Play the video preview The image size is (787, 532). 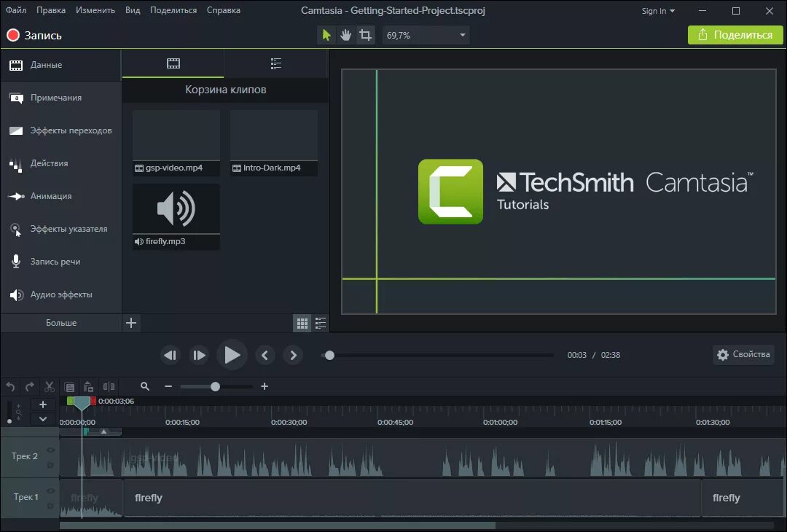(x=232, y=355)
